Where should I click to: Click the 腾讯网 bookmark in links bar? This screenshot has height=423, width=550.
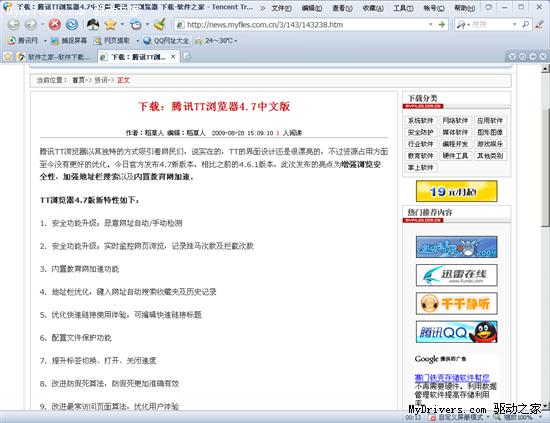click(23, 41)
